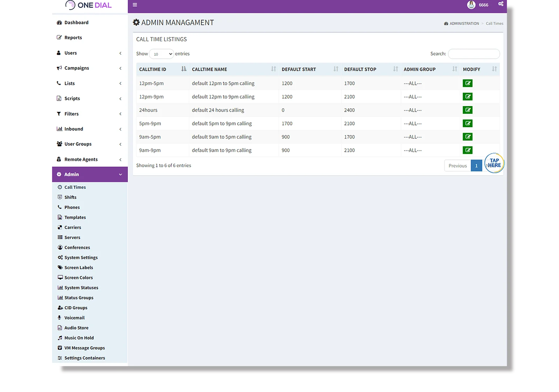This screenshot has width=559, height=392.
Task: Click the Previous pagination button
Action: [457, 165]
